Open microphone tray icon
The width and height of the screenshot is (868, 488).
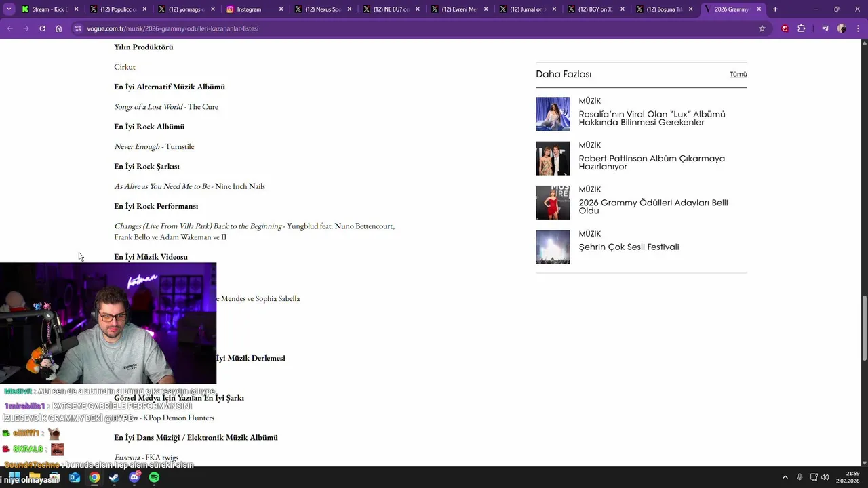pyautogui.click(x=800, y=477)
